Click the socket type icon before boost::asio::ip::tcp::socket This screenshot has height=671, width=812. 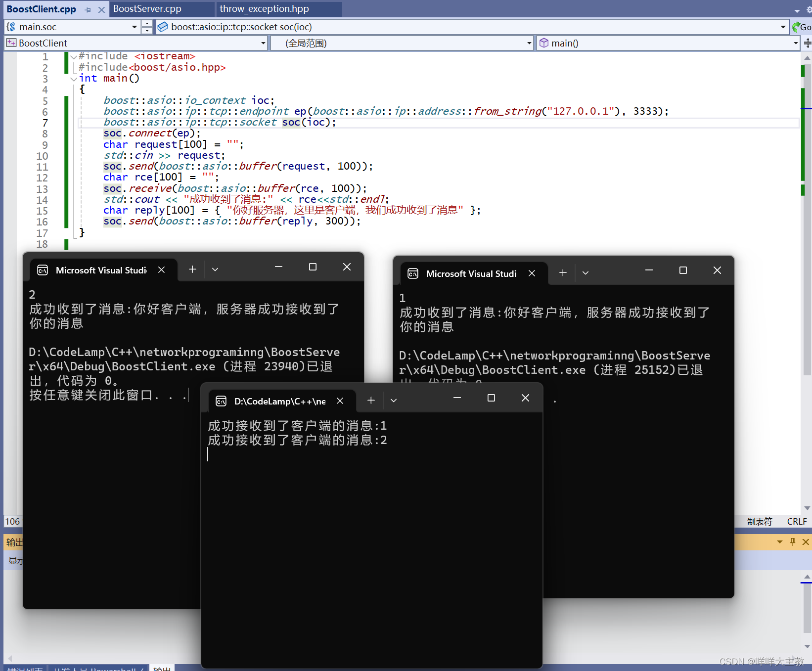point(162,27)
